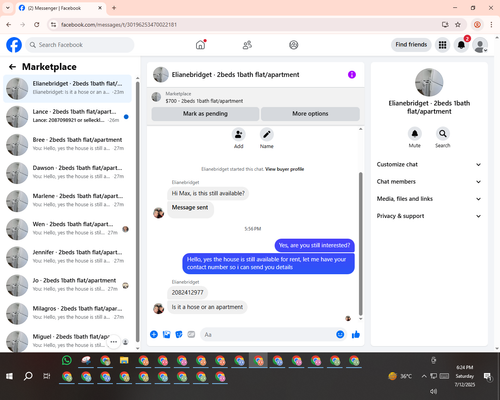Open Marlene conversation in list
The height and width of the screenshot is (400, 500).
click(67, 201)
